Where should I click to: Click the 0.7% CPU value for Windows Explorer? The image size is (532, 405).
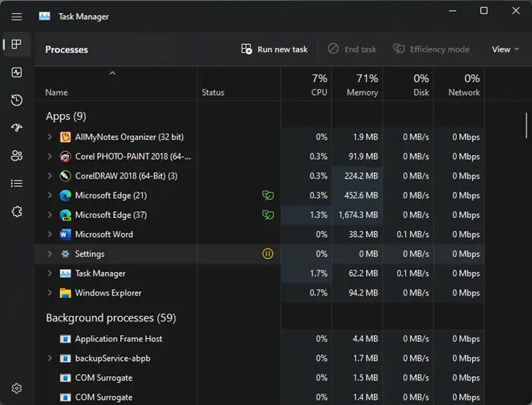click(318, 293)
